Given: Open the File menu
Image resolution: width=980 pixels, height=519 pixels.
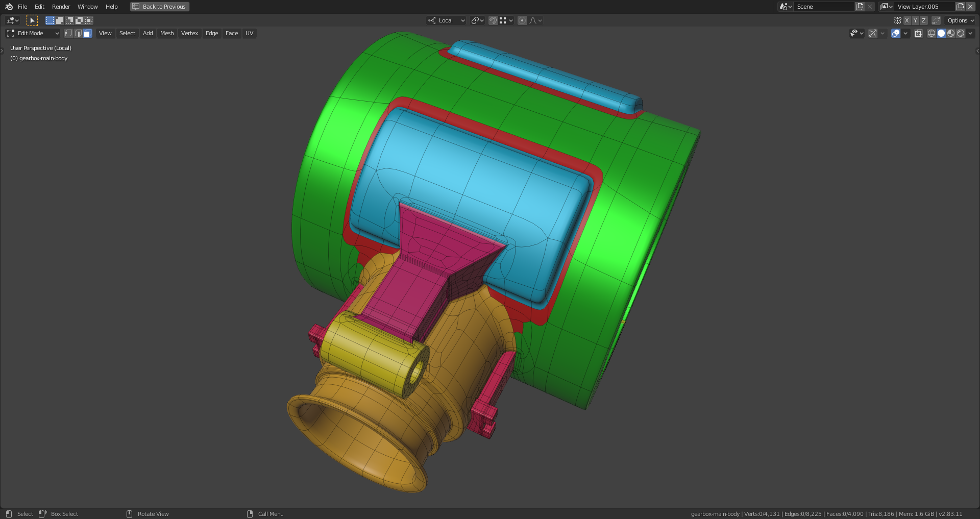Looking at the screenshot, I should tap(22, 7).
